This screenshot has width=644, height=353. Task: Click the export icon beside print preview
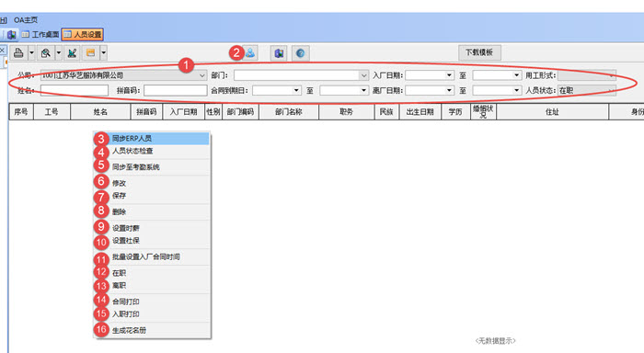73,53
